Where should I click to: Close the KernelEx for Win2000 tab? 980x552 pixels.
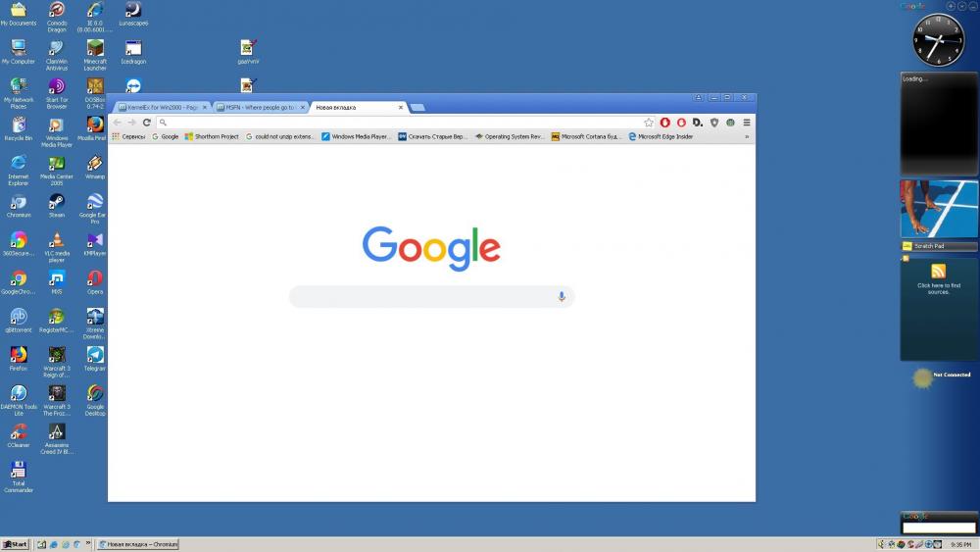click(205, 108)
